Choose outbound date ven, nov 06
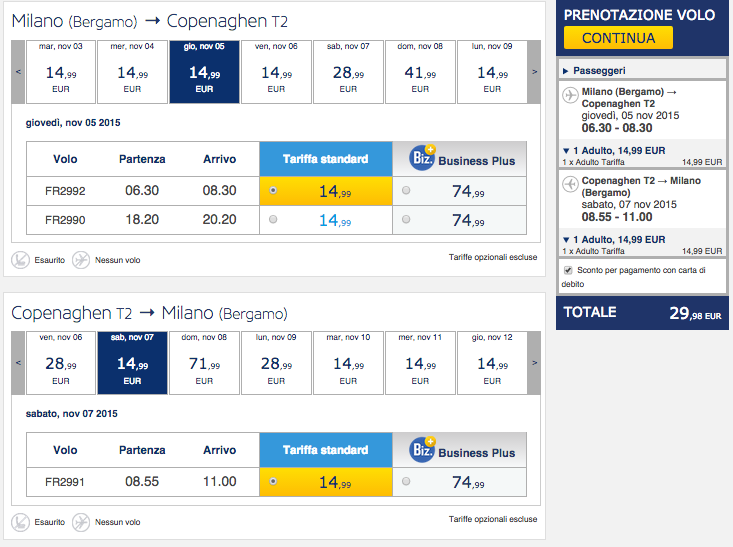The image size is (733, 547). click(276, 71)
